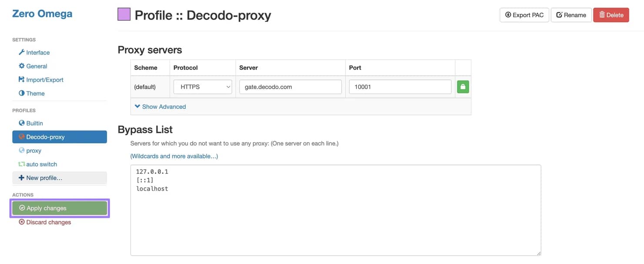The height and width of the screenshot is (264, 644).
Task: Open the Protocol HTTPS dropdown
Action: [x=203, y=87]
